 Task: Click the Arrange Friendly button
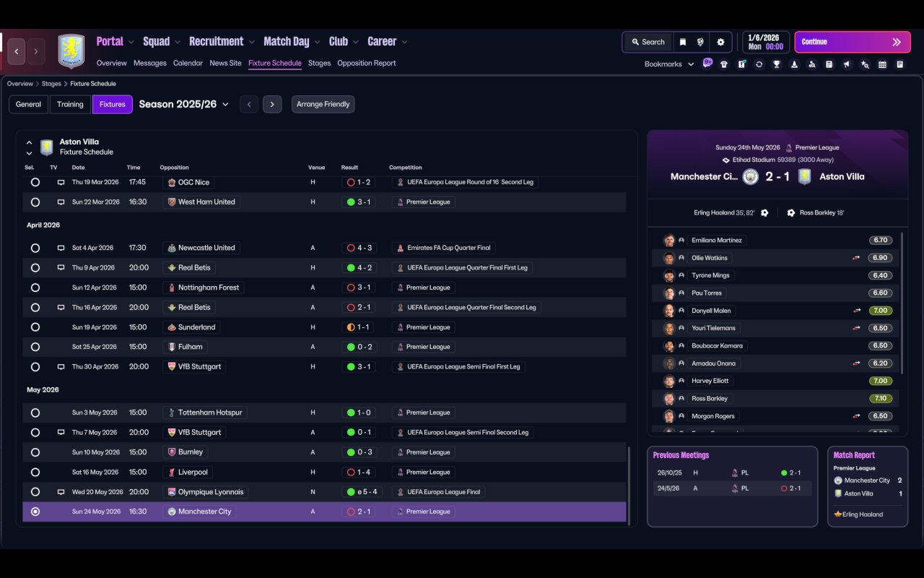coord(323,104)
